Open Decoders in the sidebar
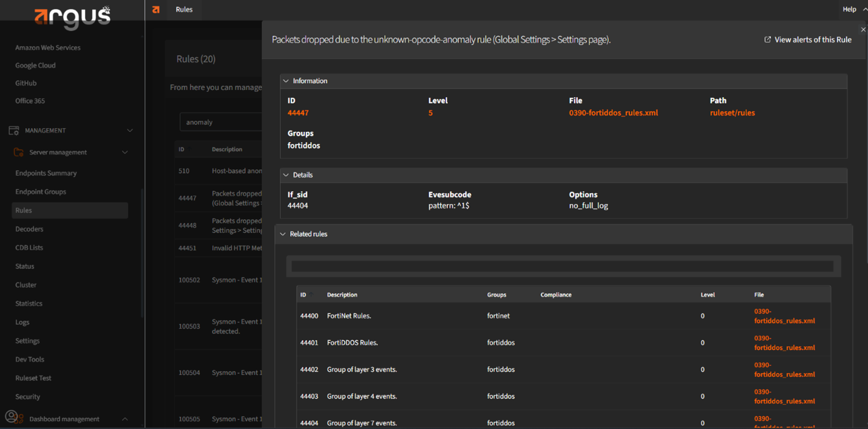This screenshot has height=429, width=868. click(29, 229)
